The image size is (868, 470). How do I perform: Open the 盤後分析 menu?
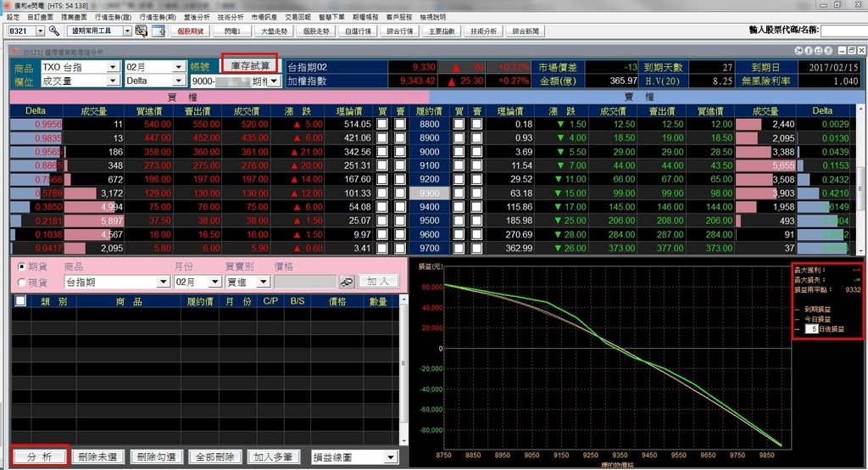(197, 17)
